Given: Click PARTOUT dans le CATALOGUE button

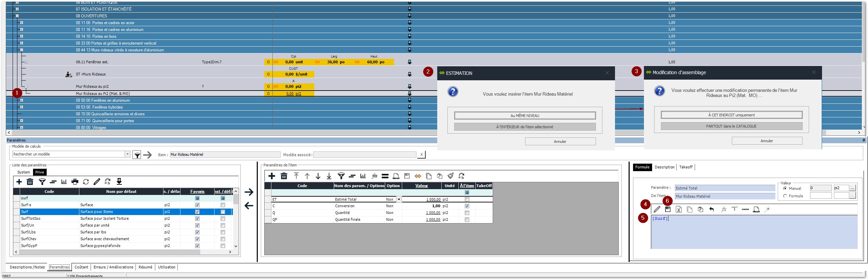Looking at the screenshot, I should pos(731,126).
